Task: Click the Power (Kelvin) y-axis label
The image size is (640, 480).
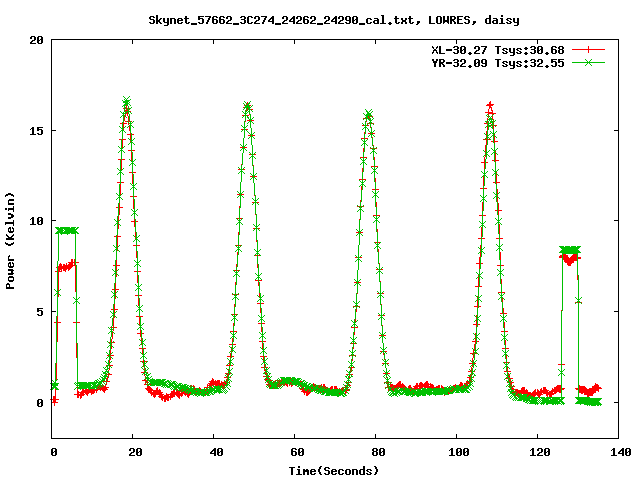Action: [x=10, y=241]
